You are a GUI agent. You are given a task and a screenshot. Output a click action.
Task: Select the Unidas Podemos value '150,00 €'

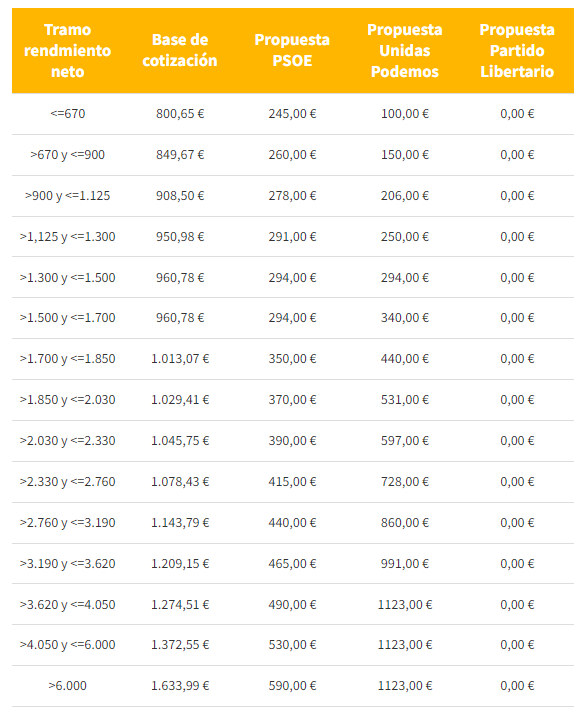(405, 155)
